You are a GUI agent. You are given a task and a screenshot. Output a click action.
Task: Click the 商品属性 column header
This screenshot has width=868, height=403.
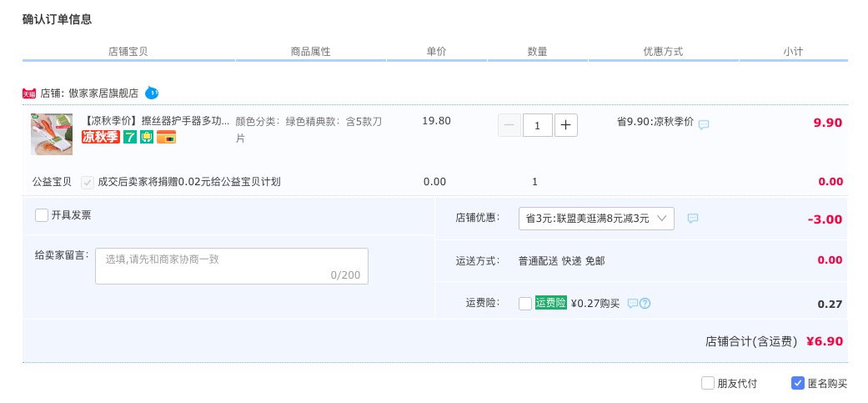tap(310, 52)
